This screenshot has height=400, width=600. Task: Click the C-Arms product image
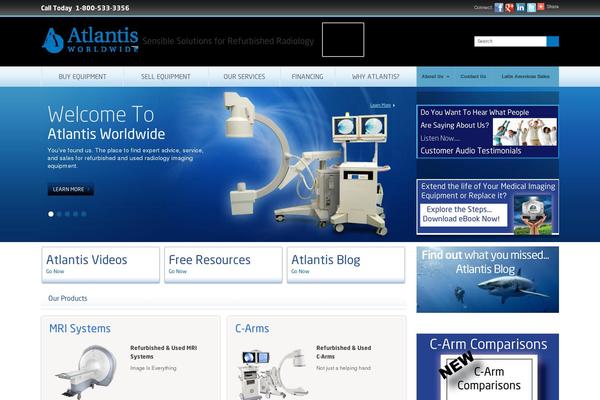(x=274, y=374)
